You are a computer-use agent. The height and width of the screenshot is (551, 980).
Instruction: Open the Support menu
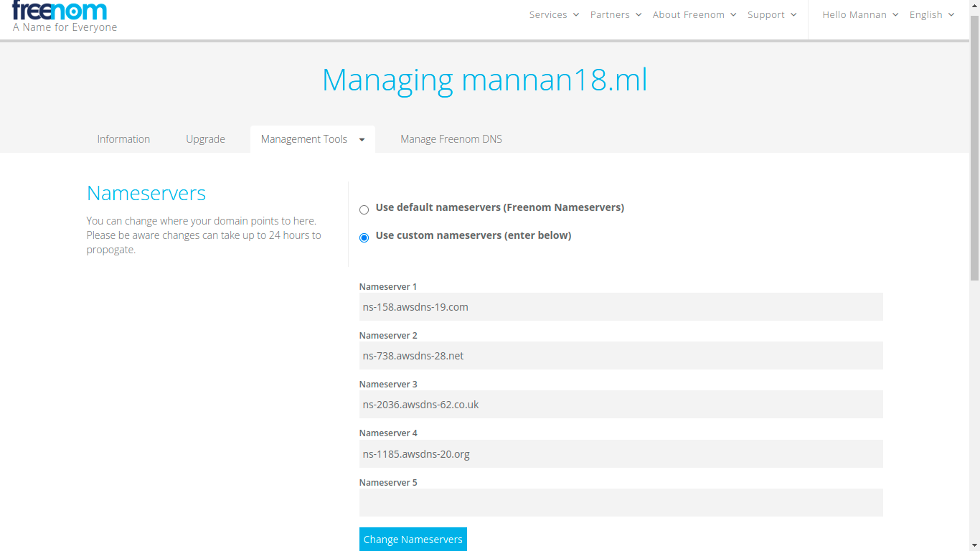(x=767, y=14)
